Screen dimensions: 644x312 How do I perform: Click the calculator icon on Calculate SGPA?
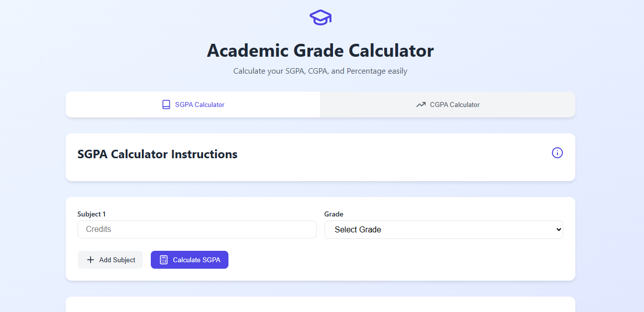[x=163, y=259]
